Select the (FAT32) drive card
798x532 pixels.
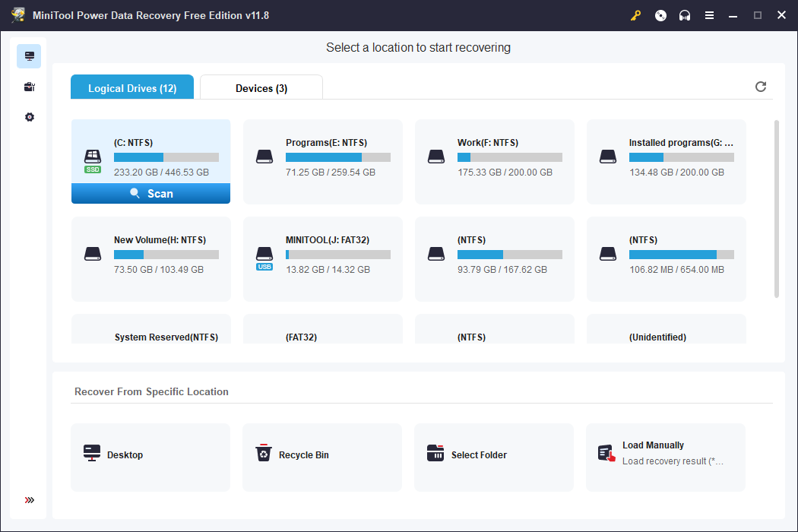[323, 329]
